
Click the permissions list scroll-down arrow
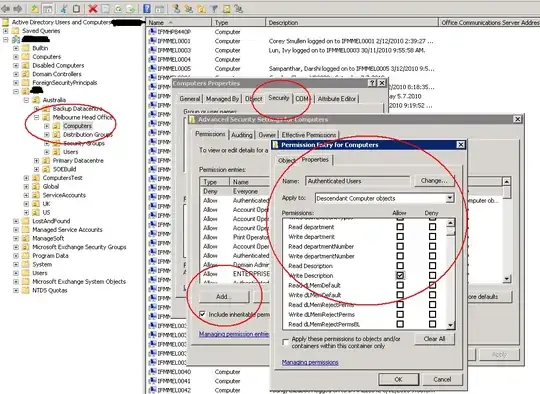[450, 325]
